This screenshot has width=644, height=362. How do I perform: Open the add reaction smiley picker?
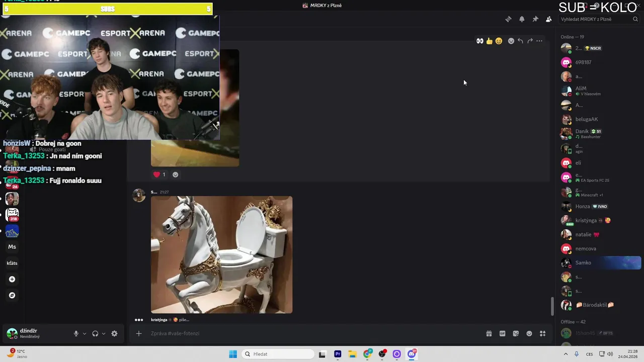(x=511, y=41)
